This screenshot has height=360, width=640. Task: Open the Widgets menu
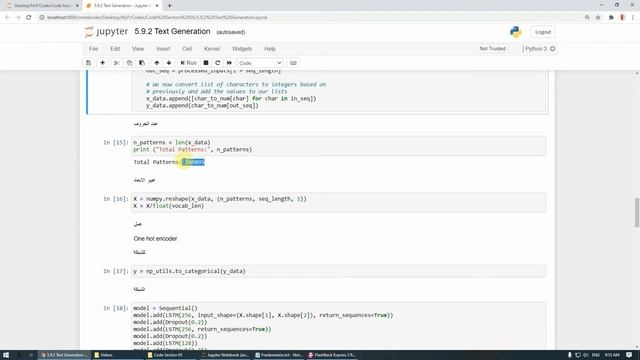(x=242, y=49)
